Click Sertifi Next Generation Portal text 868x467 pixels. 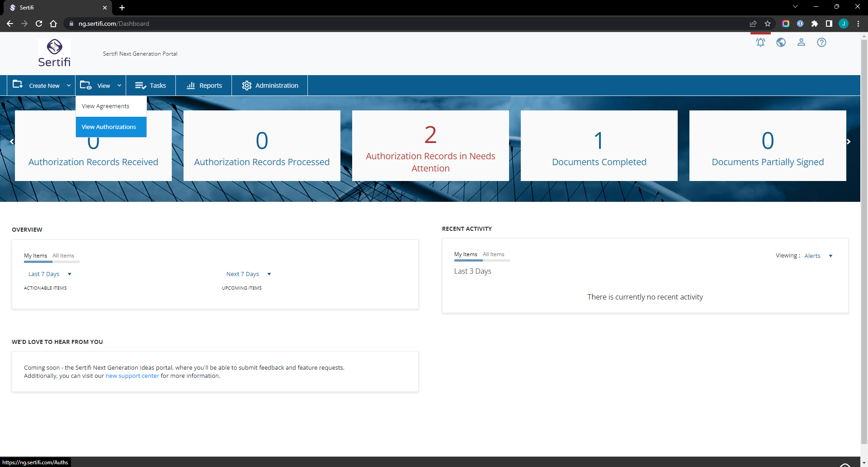coord(140,54)
